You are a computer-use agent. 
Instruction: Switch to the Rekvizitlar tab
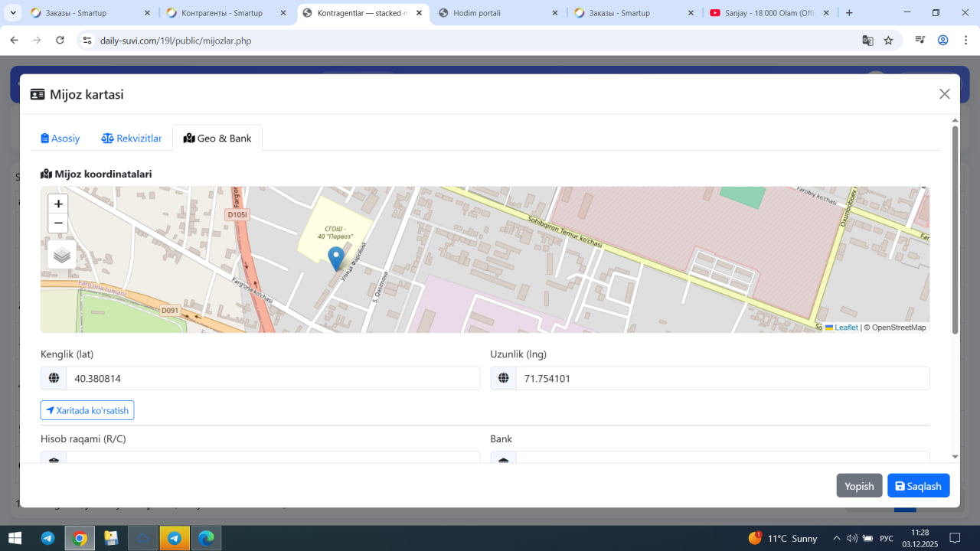pos(132,139)
